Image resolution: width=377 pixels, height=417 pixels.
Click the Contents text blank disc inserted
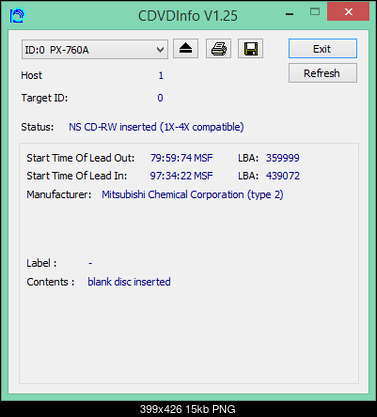coord(129,282)
